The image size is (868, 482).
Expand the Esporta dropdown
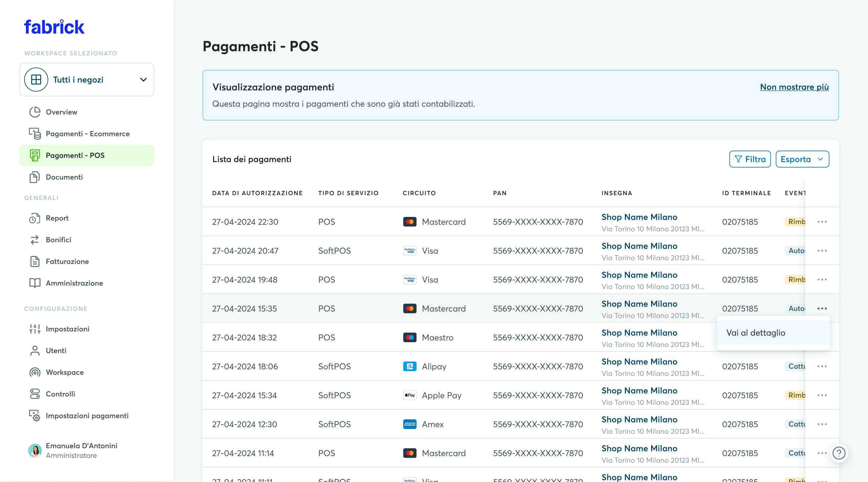(x=802, y=159)
